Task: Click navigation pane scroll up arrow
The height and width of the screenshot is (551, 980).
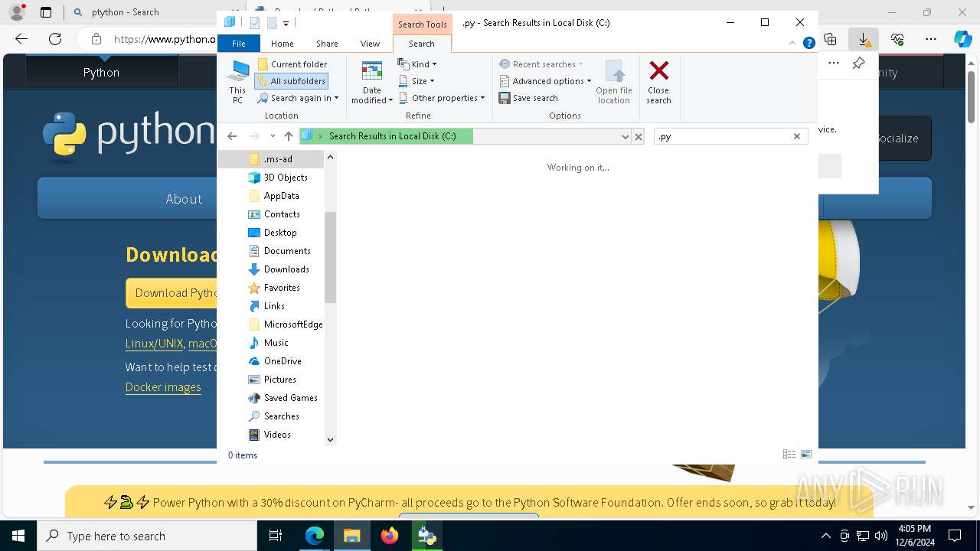Action: [x=331, y=157]
